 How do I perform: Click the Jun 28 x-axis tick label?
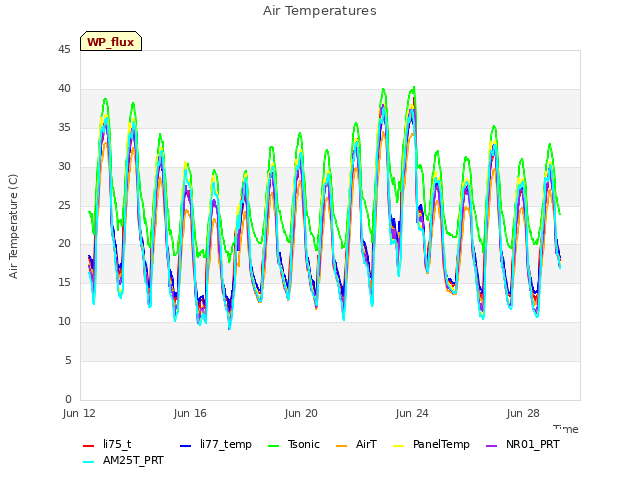pyautogui.click(x=523, y=413)
